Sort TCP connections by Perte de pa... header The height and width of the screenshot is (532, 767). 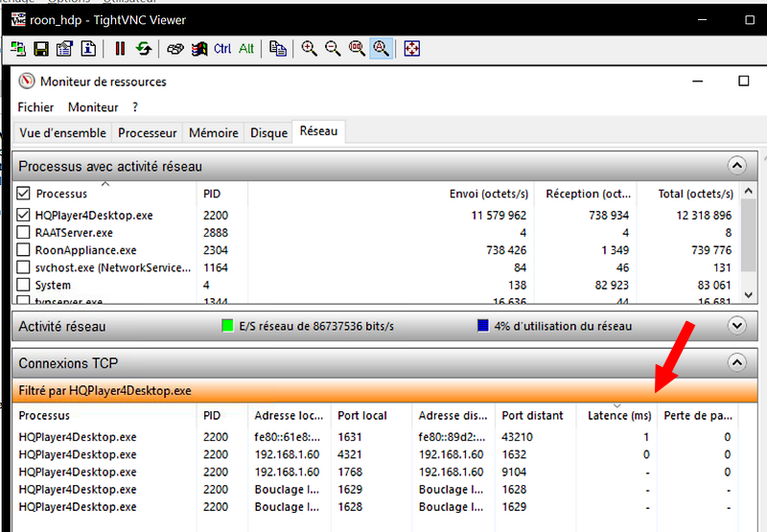click(698, 415)
